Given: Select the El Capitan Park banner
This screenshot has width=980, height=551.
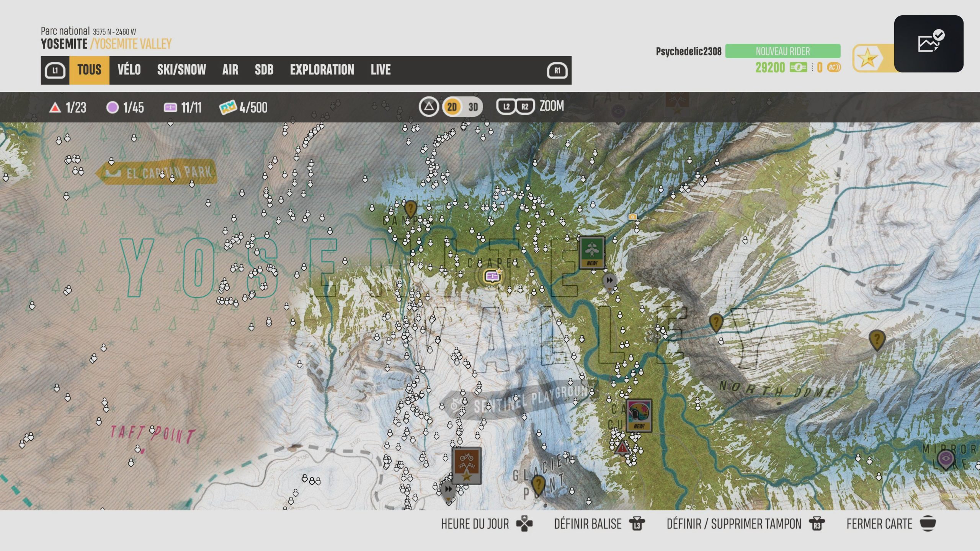Looking at the screenshot, I should (x=156, y=172).
